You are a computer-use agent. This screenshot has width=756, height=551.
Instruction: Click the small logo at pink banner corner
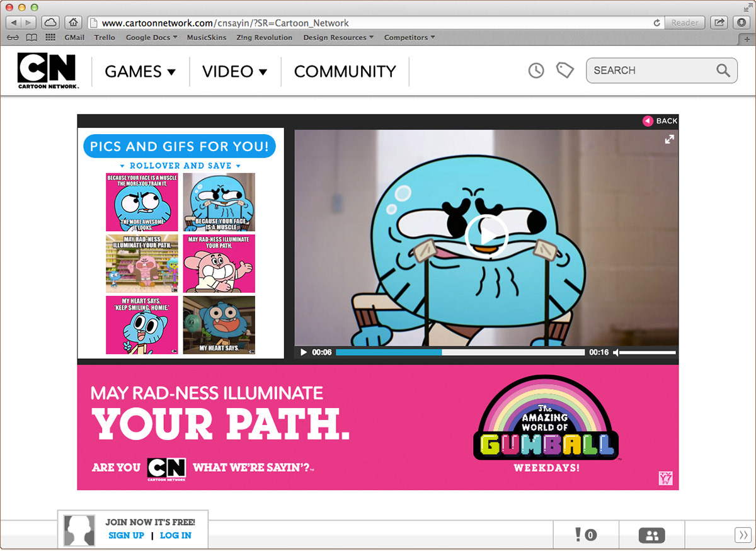(665, 479)
